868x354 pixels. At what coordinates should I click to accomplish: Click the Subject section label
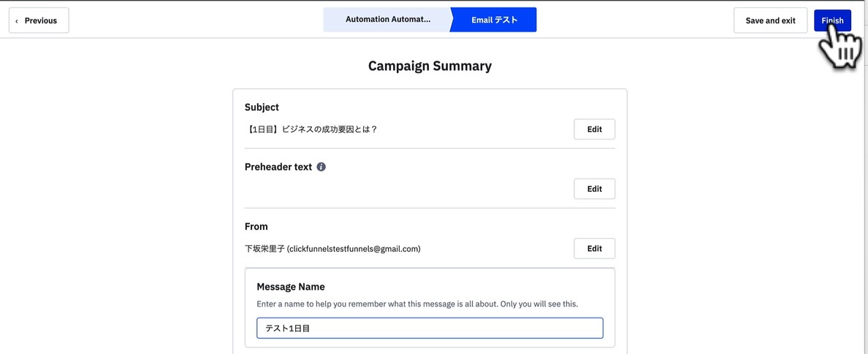point(262,107)
